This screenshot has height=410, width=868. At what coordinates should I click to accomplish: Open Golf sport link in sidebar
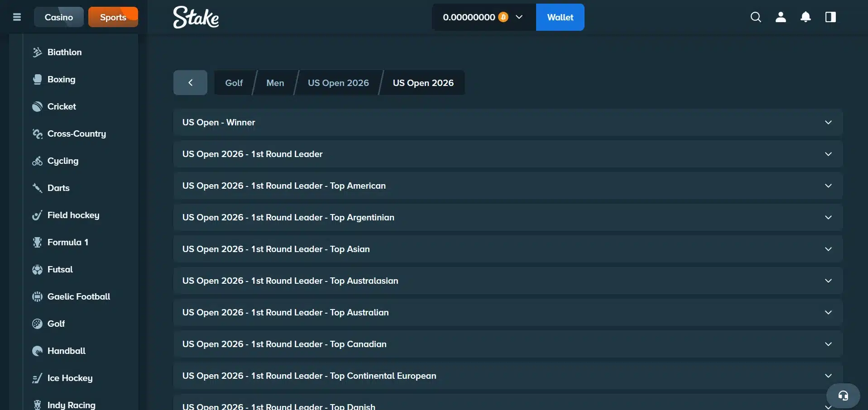(x=56, y=324)
